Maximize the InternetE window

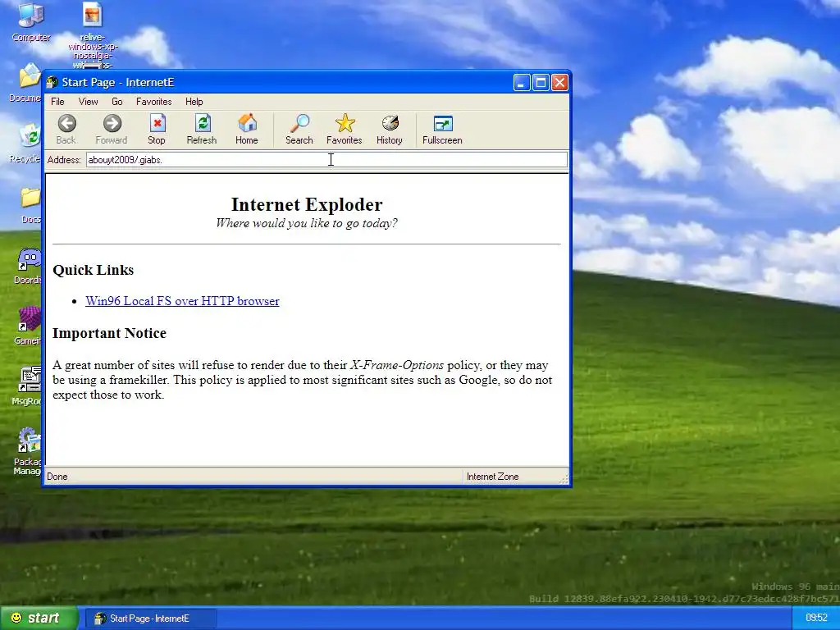pyautogui.click(x=541, y=83)
